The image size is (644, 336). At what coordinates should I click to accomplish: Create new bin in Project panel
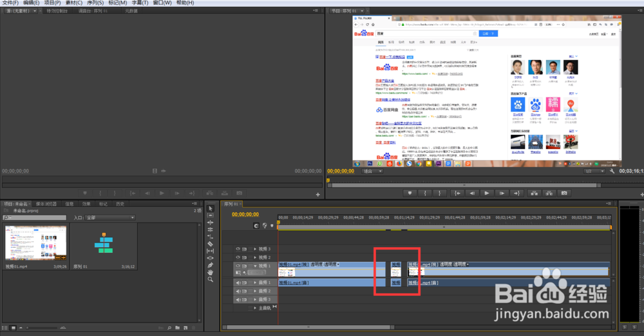click(x=178, y=328)
